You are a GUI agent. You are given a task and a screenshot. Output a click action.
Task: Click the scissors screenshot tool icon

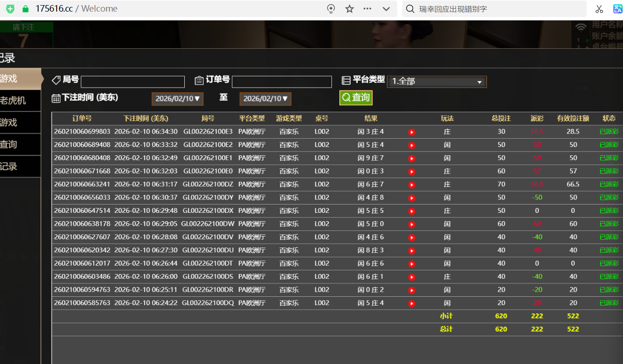pyautogui.click(x=599, y=9)
